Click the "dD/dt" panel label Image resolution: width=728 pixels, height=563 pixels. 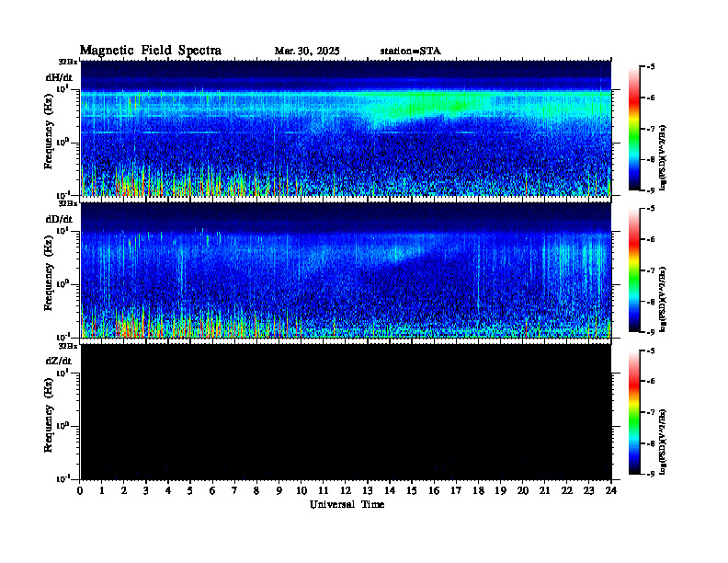tap(59, 219)
